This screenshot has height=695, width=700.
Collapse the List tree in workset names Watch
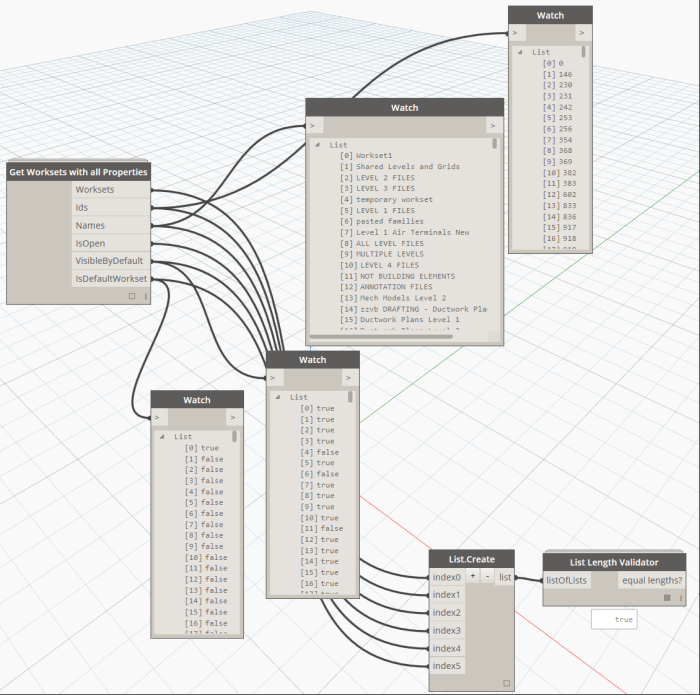point(318,145)
